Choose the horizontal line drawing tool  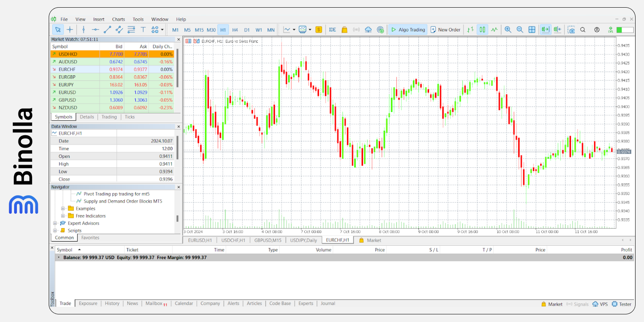(x=95, y=29)
